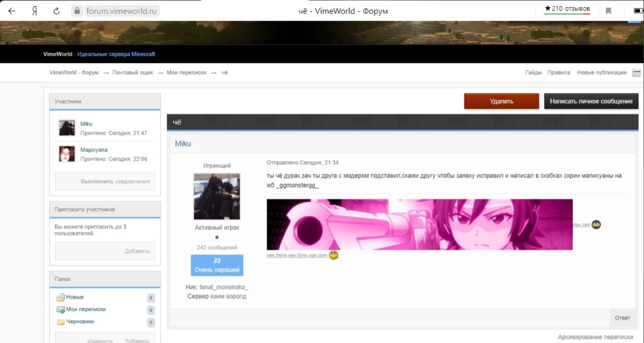Open Почтовый ящик breadcrumb
Screen dimensions: 644x343
[x=133, y=72]
